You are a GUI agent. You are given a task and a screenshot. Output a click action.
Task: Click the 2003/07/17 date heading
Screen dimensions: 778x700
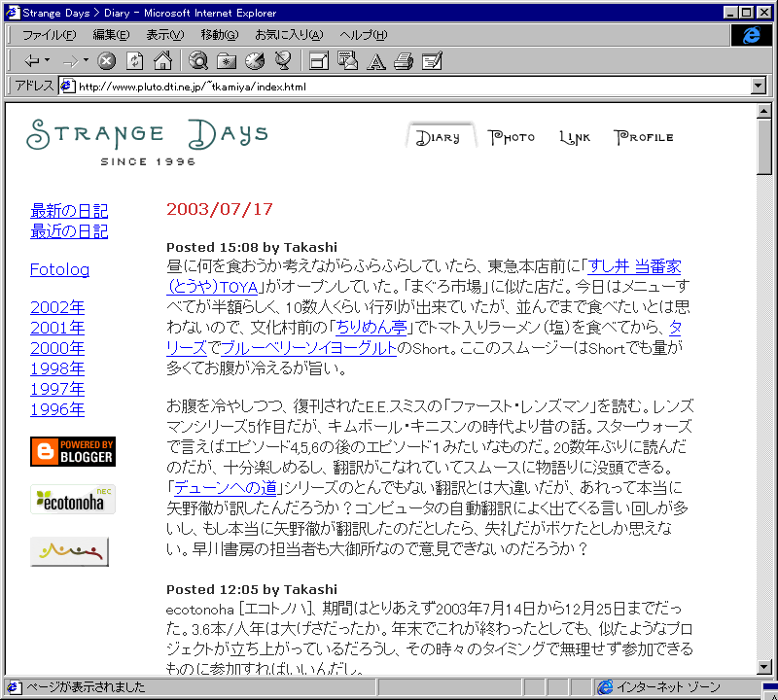[220, 209]
